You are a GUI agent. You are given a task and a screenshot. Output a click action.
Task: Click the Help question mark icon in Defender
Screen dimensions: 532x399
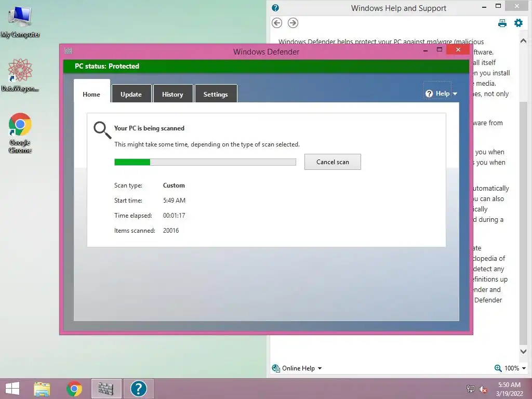[x=429, y=94]
